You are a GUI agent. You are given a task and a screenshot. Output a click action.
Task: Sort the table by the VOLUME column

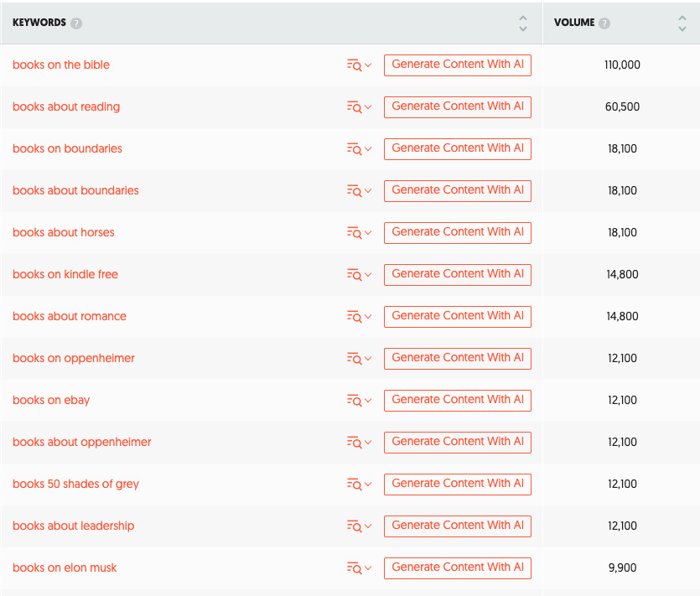click(682, 23)
